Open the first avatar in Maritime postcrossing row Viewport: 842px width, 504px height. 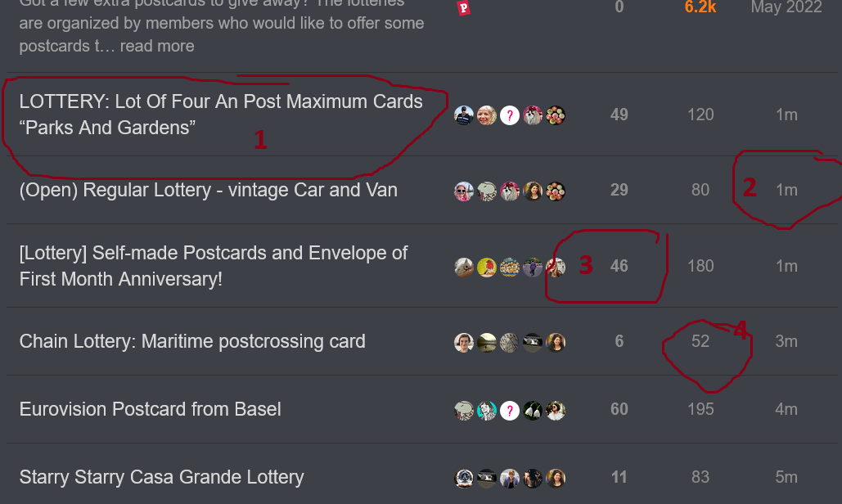pyautogui.click(x=464, y=343)
